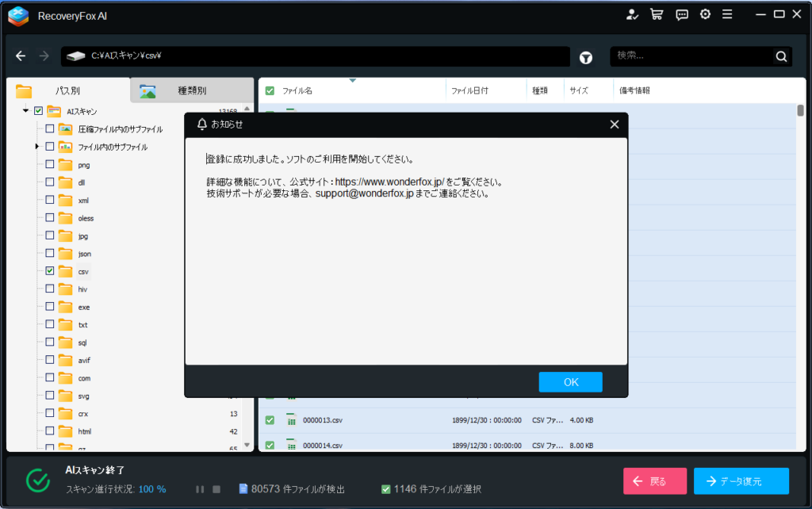812x509 pixels.
Task: Collapse the AIスキャン tree node
Action: pos(26,111)
